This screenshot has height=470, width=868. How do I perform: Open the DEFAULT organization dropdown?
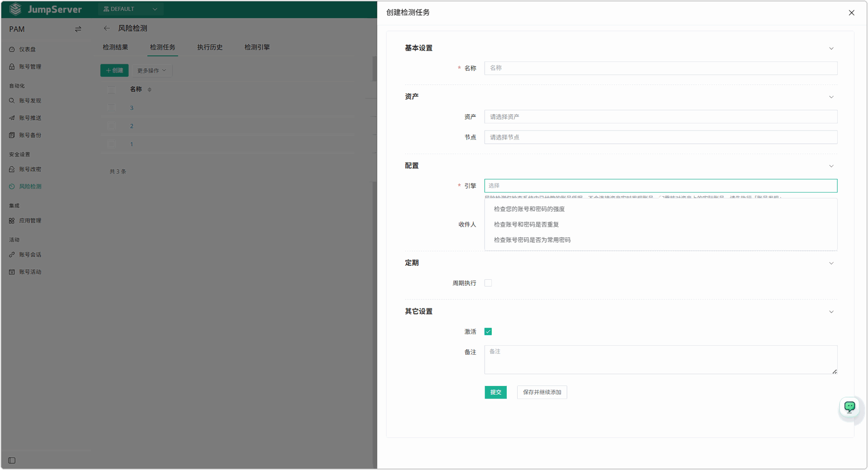point(131,9)
